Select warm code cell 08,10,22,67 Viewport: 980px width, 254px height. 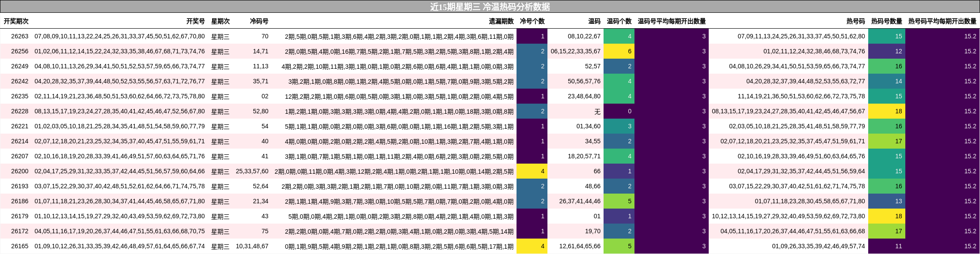point(584,36)
